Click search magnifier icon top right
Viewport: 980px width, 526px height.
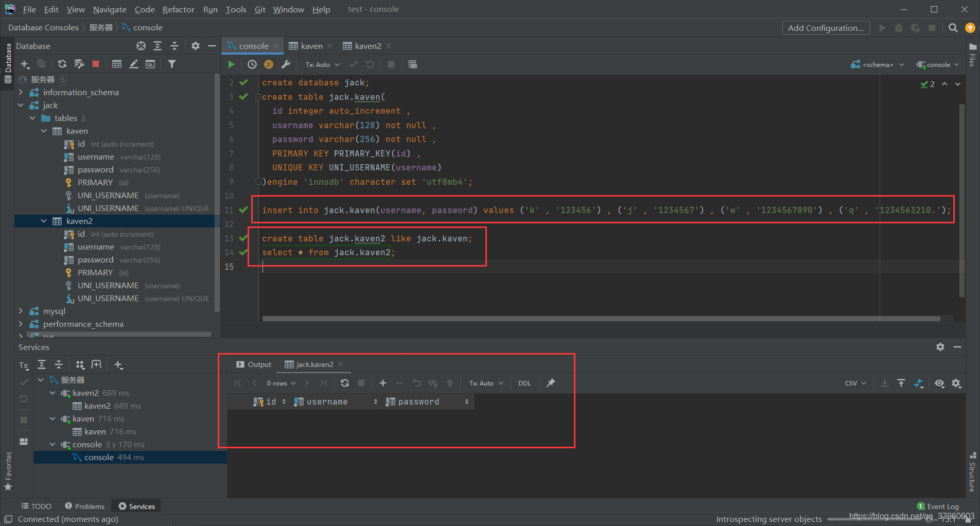pyautogui.click(x=953, y=28)
